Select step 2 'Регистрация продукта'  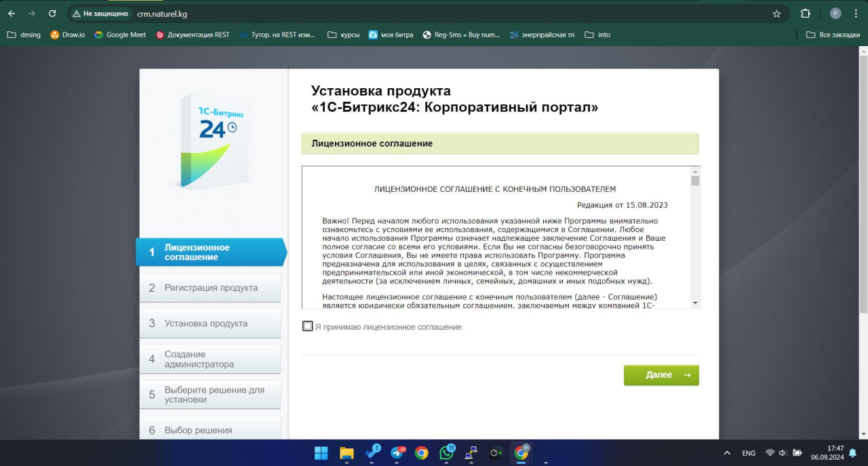tap(210, 288)
